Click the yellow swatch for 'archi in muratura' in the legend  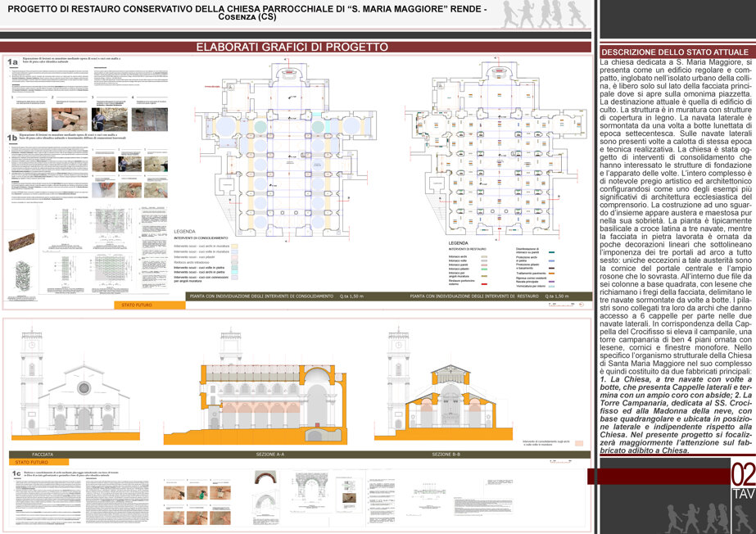pos(234,246)
